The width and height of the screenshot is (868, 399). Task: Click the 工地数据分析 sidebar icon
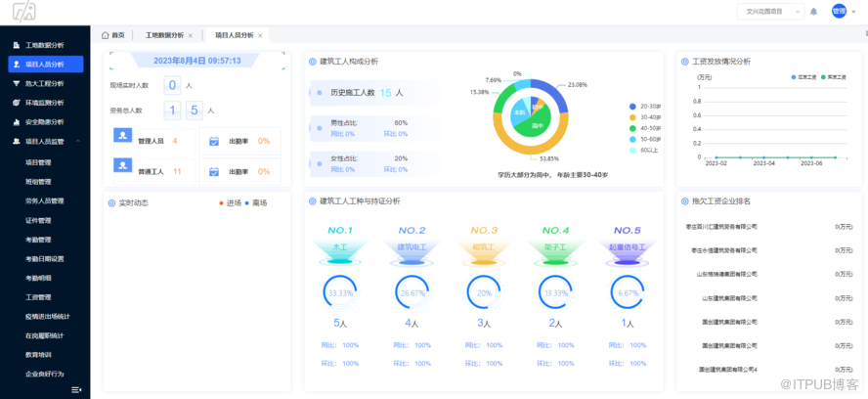pyautogui.click(x=16, y=45)
